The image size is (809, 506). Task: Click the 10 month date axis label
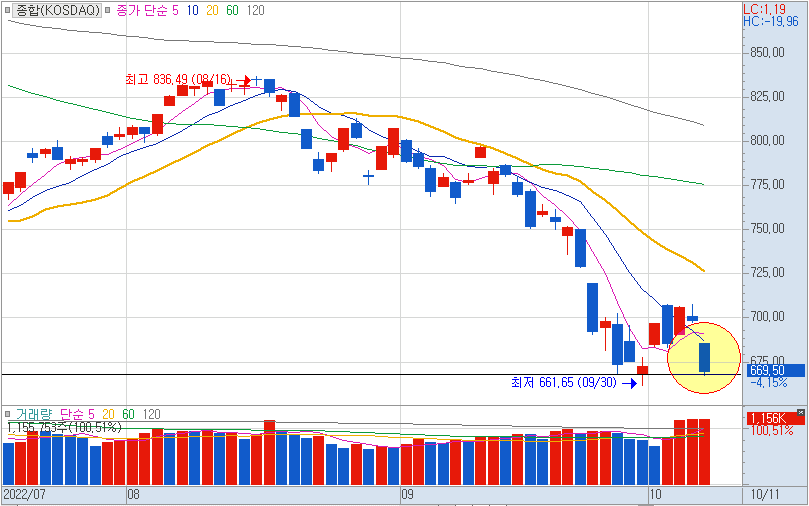point(655,495)
